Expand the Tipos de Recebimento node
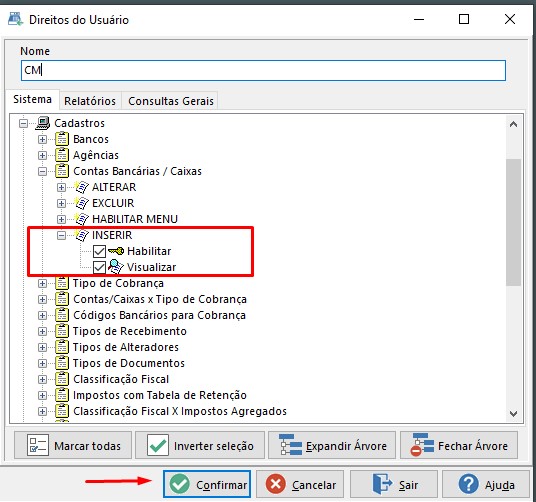536x502 pixels. pos(42,331)
